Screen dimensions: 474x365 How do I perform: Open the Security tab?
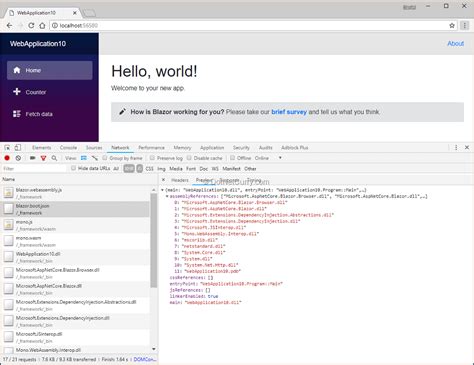[241, 147]
